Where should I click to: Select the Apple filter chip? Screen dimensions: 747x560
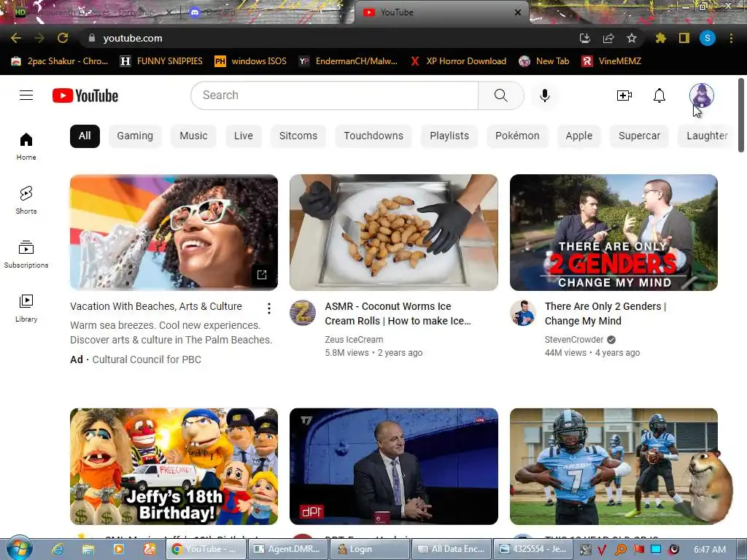point(578,136)
